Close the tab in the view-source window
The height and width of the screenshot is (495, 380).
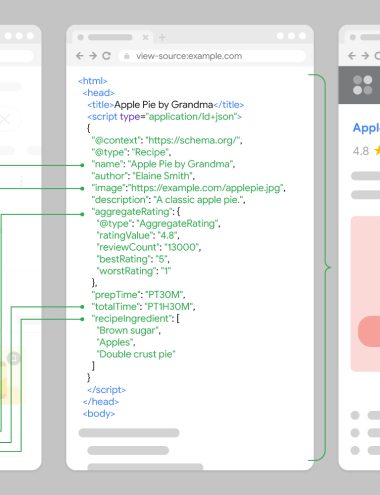pyautogui.click(x=146, y=37)
